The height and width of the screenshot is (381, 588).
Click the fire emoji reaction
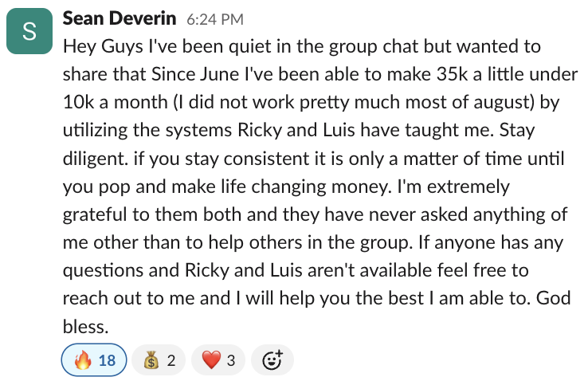tap(83, 361)
